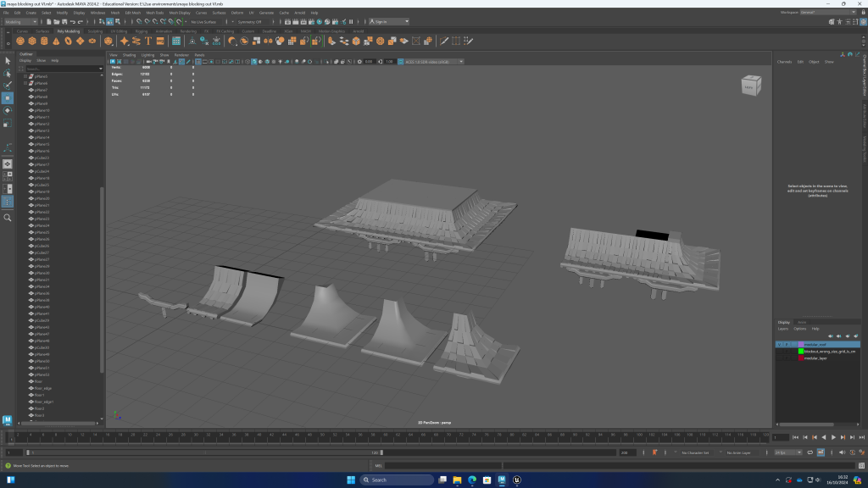This screenshot has height=488, width=868.
Task: Select the Move tool in the toolbox
Action: (x=8, y=97)
